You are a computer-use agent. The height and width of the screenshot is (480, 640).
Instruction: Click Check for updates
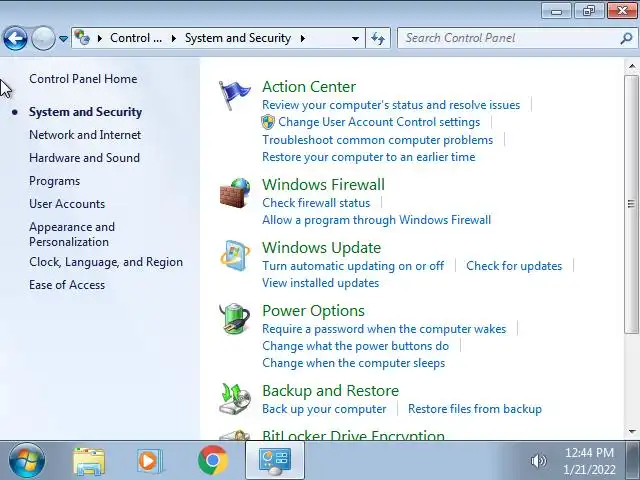514,266
